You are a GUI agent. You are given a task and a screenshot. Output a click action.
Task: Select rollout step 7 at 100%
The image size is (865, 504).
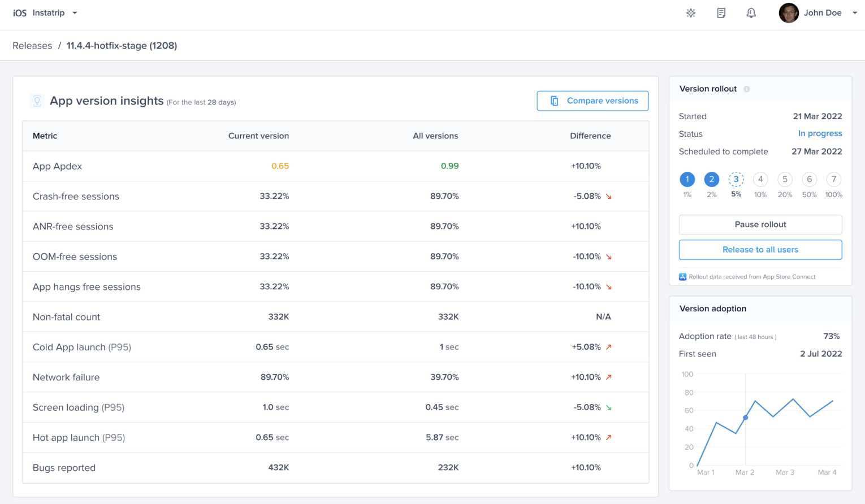tap(833, 180)
